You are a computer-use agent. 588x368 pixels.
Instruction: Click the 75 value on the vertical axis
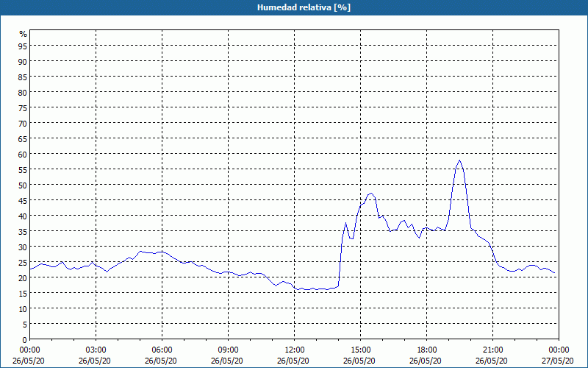(23, 107)
